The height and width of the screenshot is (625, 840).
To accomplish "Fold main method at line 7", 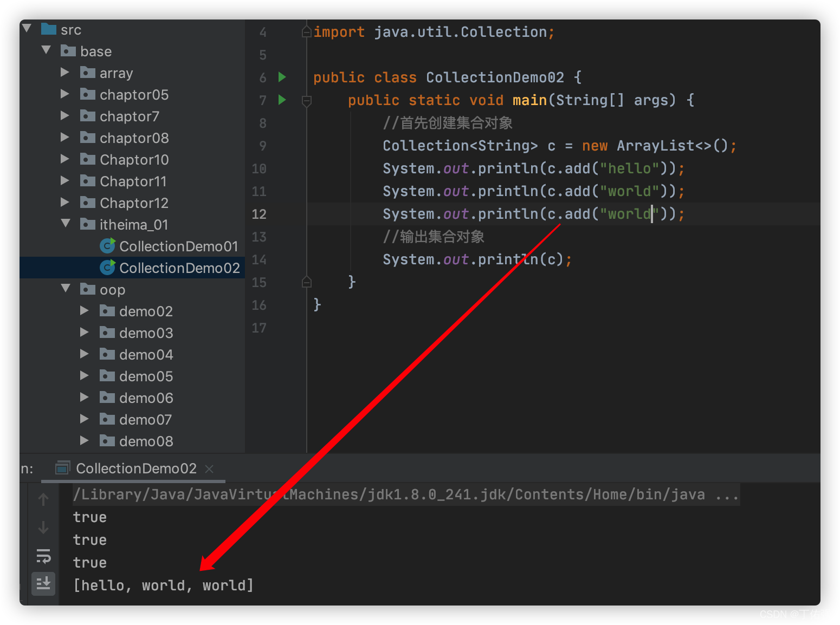I will [307, 101].
